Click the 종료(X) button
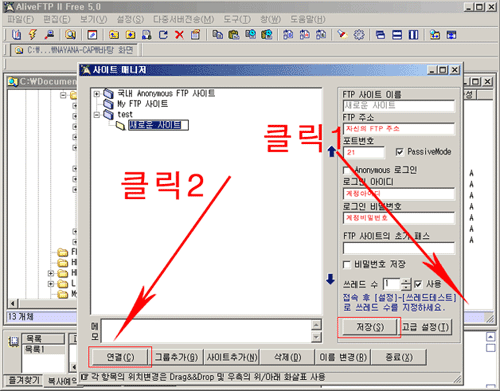 tap(399, 357)
